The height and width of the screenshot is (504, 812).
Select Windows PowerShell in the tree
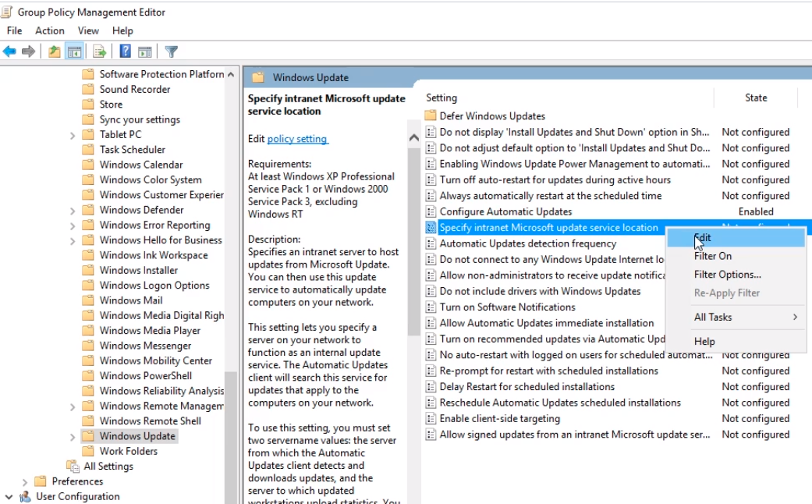146,375
